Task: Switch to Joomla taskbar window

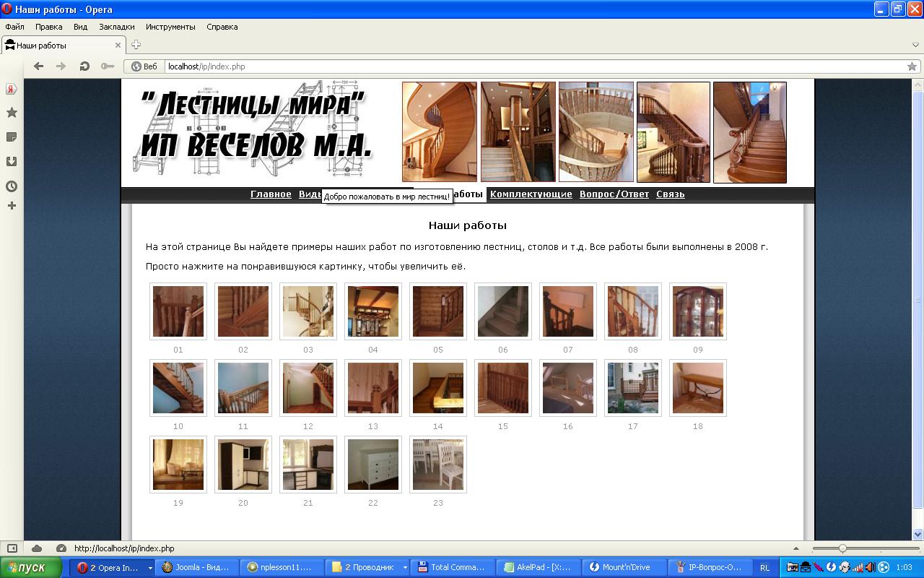Action: [x=198, y=567]
